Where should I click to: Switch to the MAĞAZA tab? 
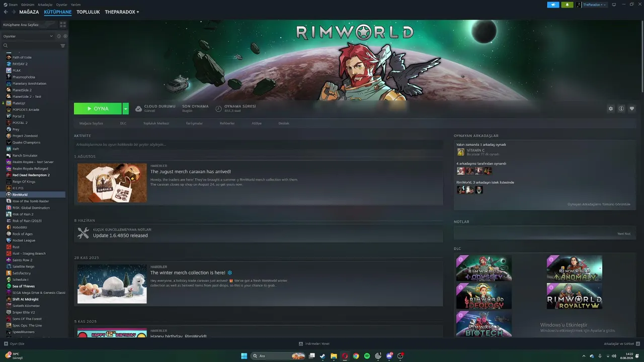coord(29,12)
